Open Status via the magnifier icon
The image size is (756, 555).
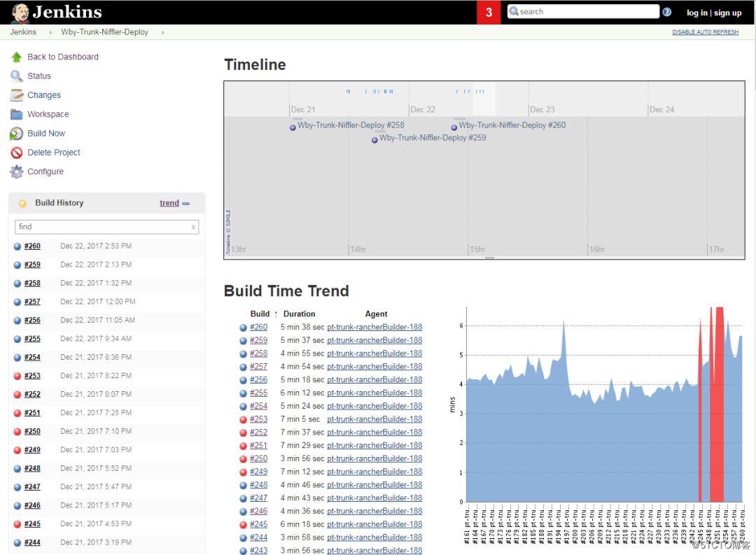16,76
